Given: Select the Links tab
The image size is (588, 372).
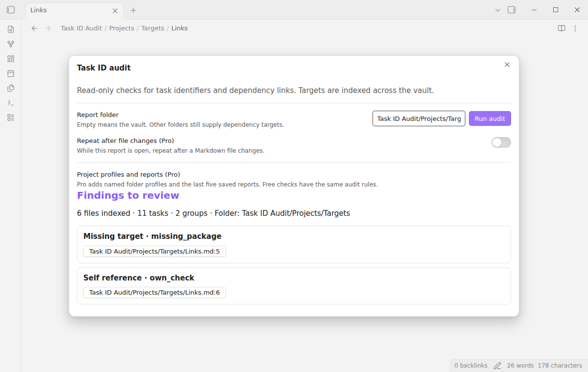Looking at the screenshot, I should pyautogui.click(x=73, y=10).
